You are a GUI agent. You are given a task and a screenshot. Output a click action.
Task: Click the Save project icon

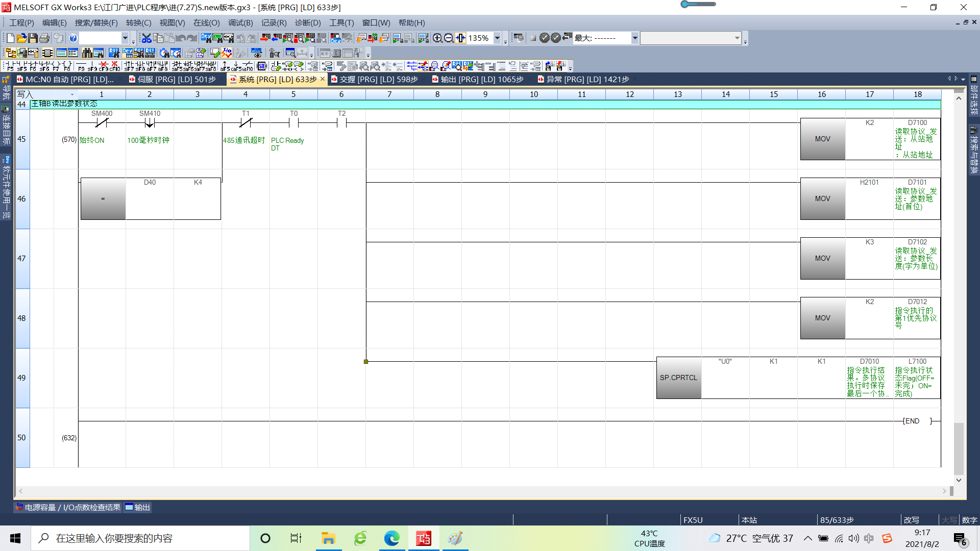[33, 38]
